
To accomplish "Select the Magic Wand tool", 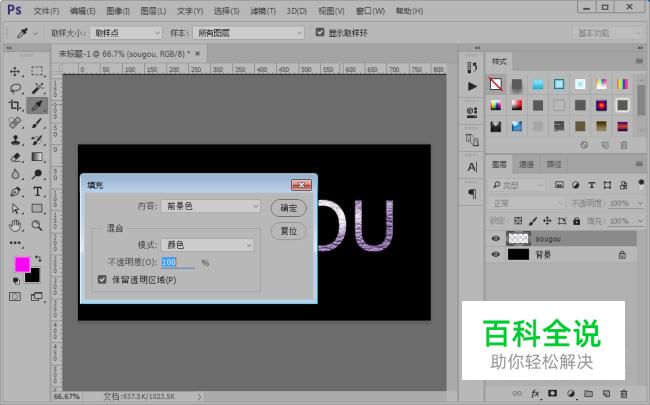I will point(37,88).
